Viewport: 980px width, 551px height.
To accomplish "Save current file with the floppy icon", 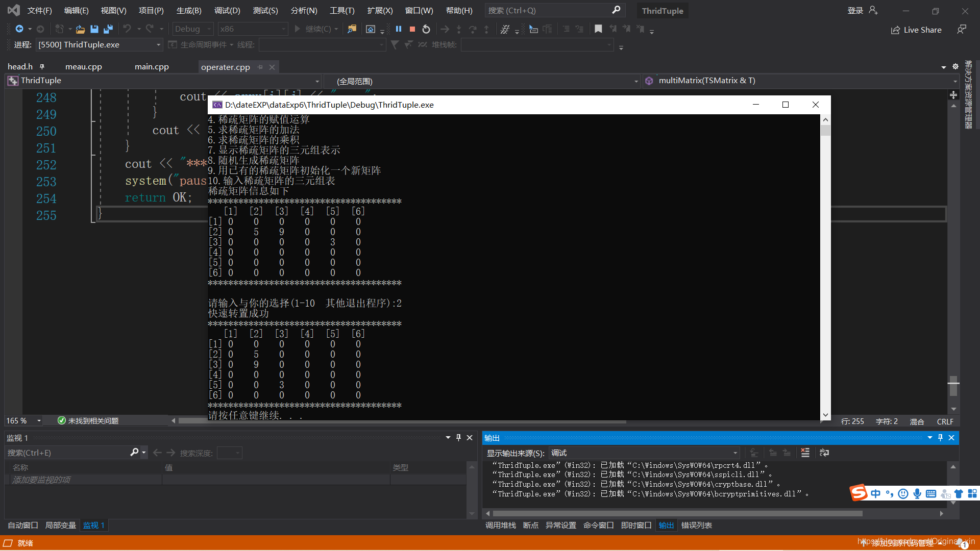I will (x=94, y=29).
